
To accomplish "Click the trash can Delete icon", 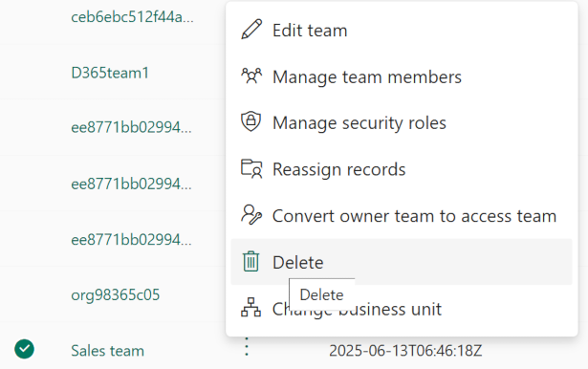I will pyautogui.click(x=250, y=261).
